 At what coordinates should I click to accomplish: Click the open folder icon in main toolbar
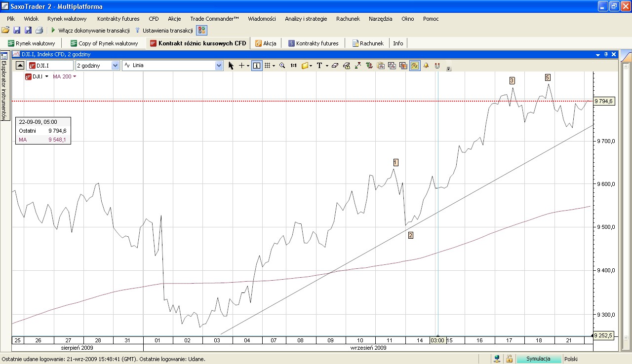coord(5,31)
